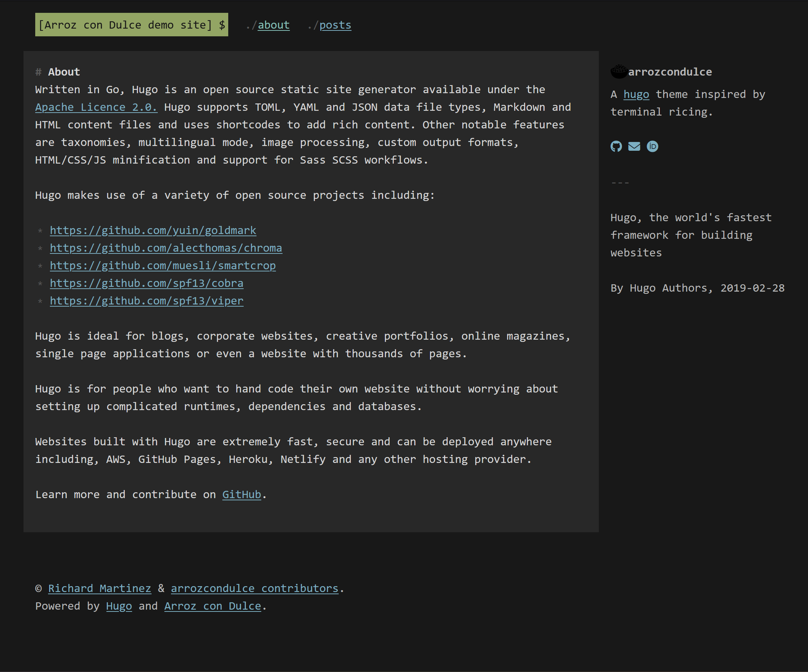
Task: Open Richard Martinez footer link
Action: click(x=99, y=588)
